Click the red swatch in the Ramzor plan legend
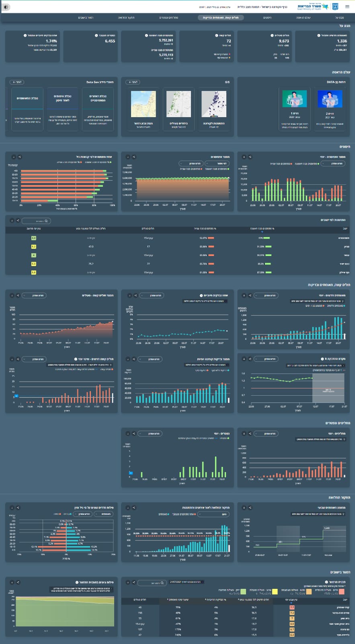The image size is (355, 644). click(x=342, y=592)
